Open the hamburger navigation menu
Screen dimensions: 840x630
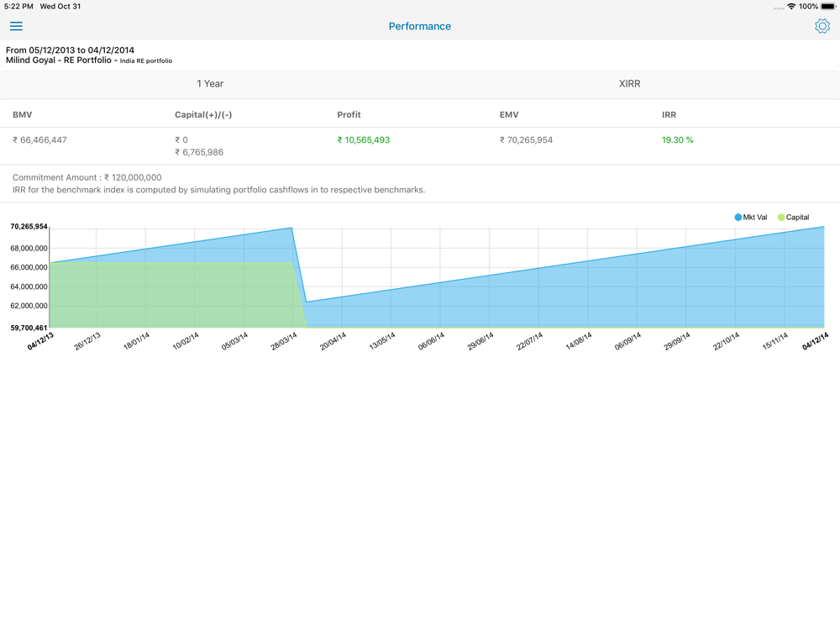tap(16, 26)
